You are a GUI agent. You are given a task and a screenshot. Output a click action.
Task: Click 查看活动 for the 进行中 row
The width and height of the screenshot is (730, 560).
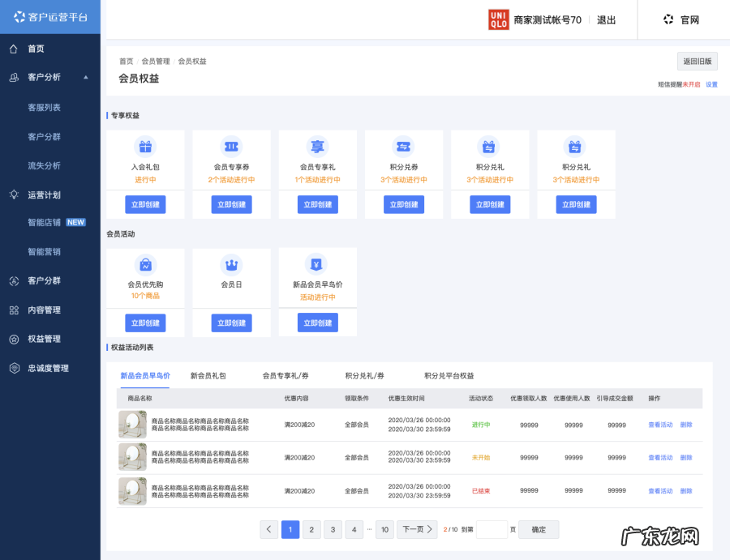point(660,425)
